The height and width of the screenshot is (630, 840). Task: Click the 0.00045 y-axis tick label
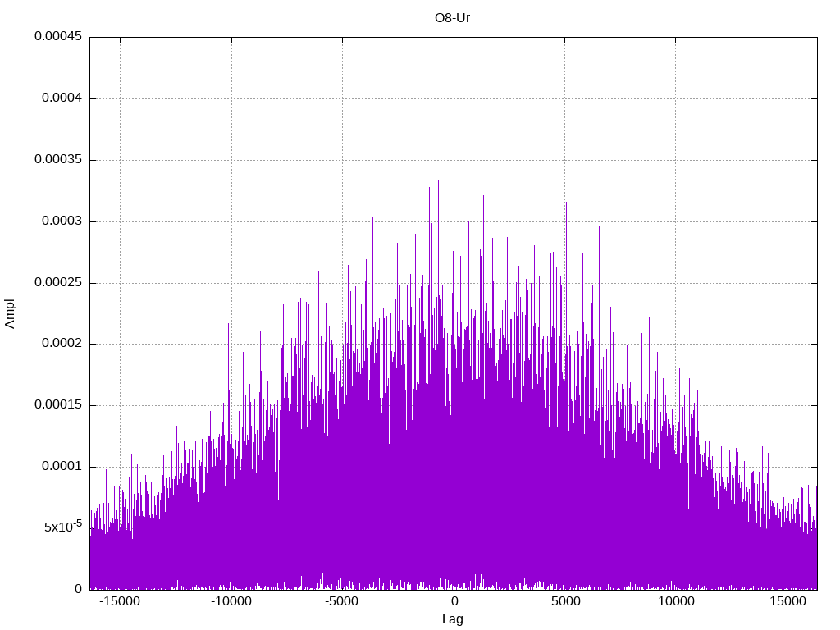58,36
